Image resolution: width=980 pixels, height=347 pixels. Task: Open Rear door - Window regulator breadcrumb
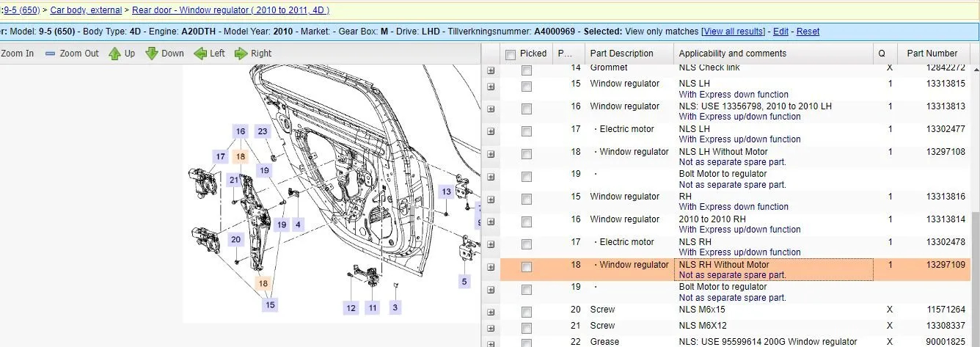pos(230,10)
